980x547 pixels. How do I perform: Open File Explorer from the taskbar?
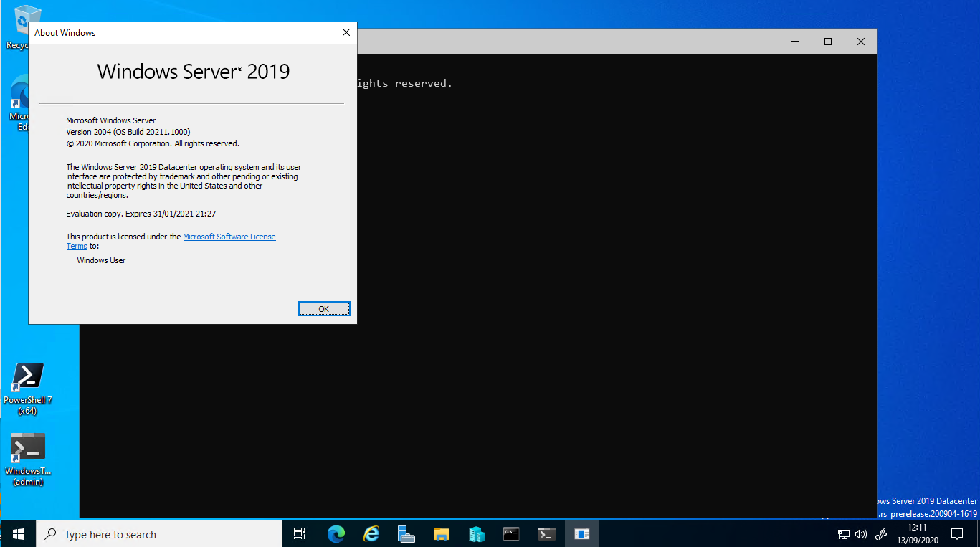pyautogui.click(x=441, y=534)
